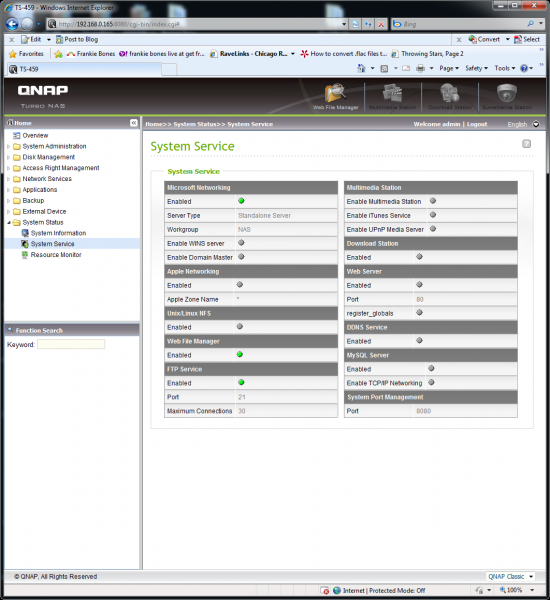
Task: Expand the System Administration folder
Action: [8, 147]
